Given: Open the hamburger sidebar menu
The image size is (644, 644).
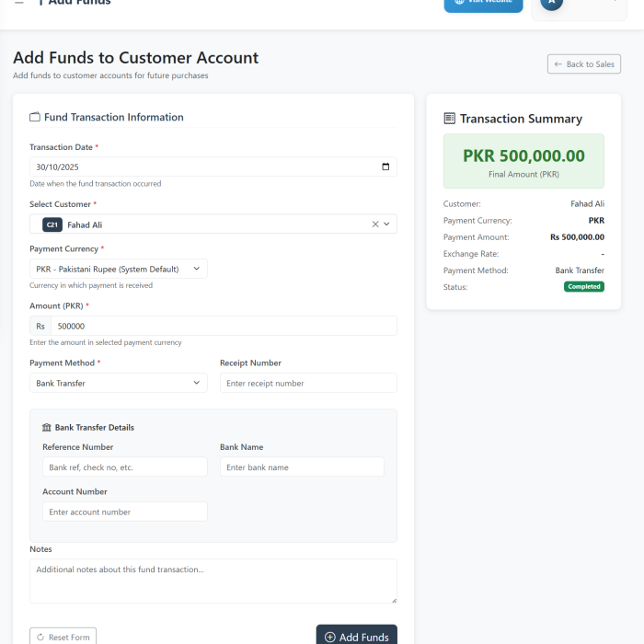Looking at the screenshot, I should pyautogui.click(x=19, y=3).
